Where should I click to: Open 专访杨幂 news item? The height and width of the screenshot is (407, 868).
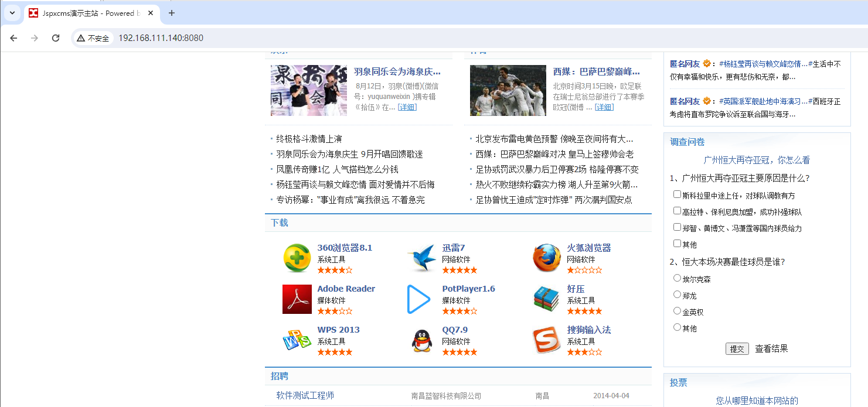350,200
